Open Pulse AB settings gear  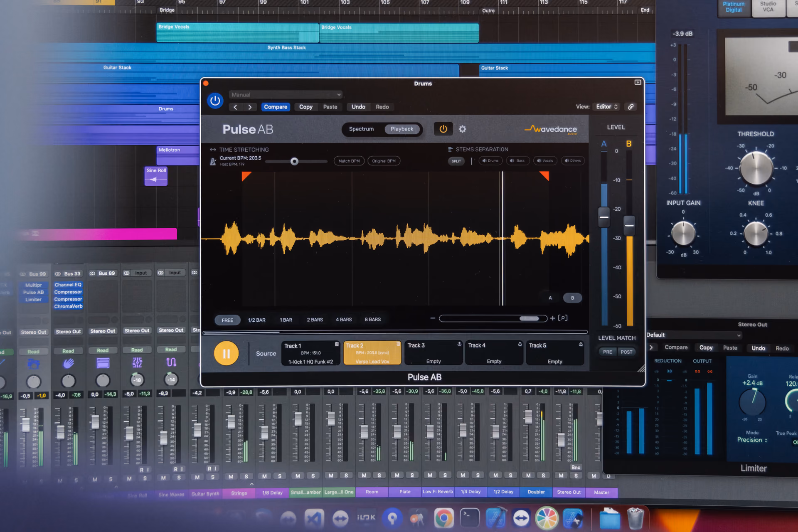(462, 129)
